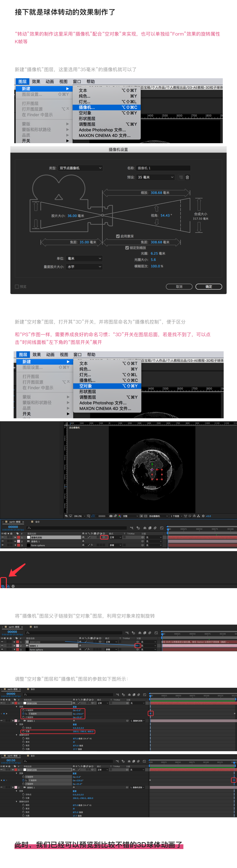Click the always preview icon at the viewer's bottom left

pyautogui.click(x=66, y=516)
